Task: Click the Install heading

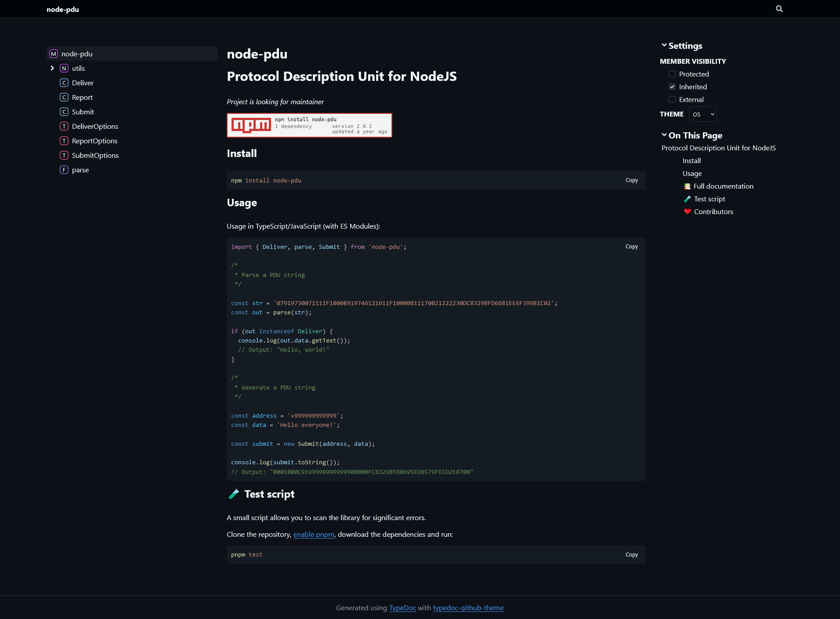Action: tap(242, 153)
